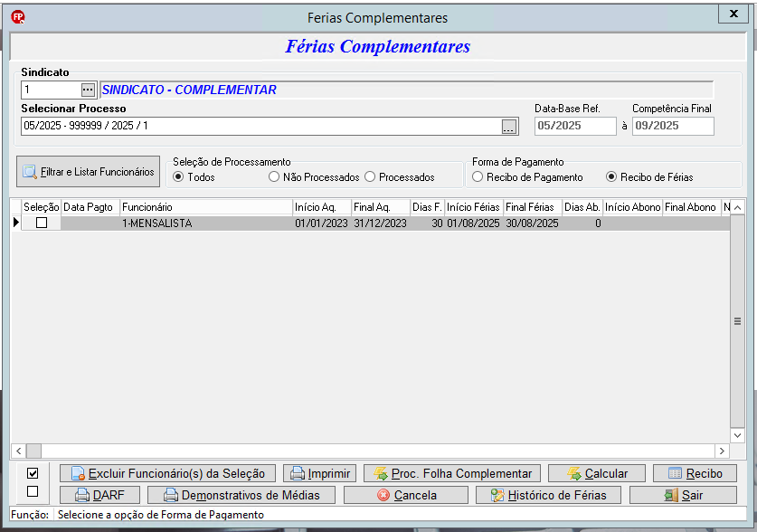The width and height of the screenshot is (757, 532).
Task: Click the horizontal scrollbar left arrow
Action: click(x=18, y=451)
